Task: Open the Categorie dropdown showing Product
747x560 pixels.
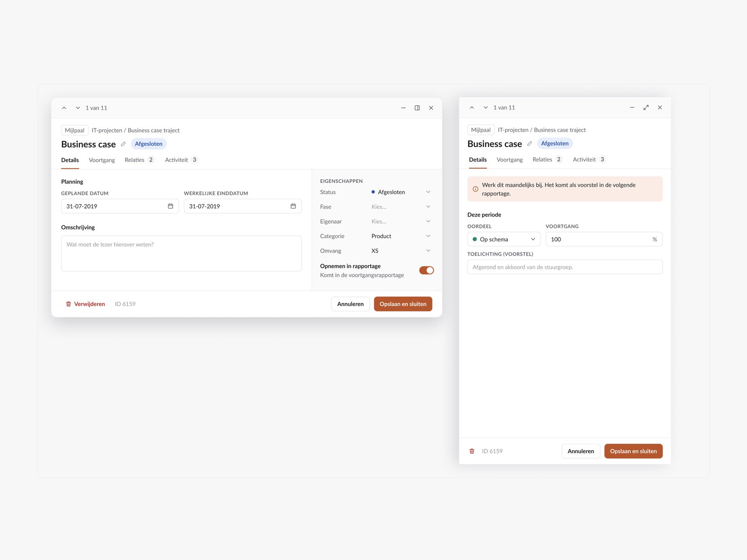Action: tap(401, 236)
